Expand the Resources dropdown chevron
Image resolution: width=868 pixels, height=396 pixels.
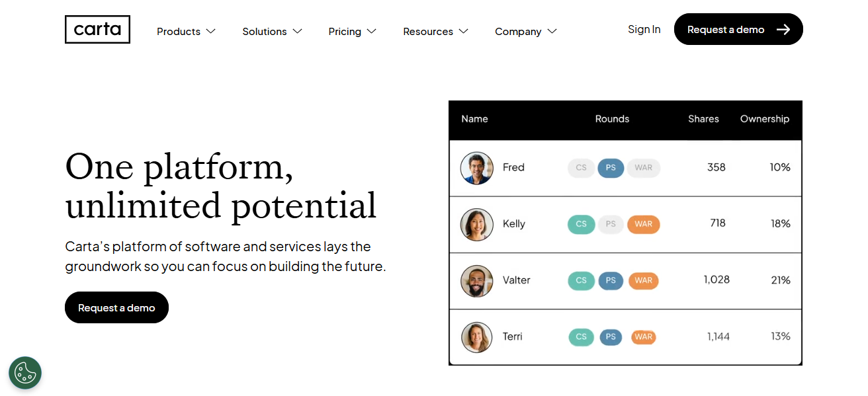464,31
